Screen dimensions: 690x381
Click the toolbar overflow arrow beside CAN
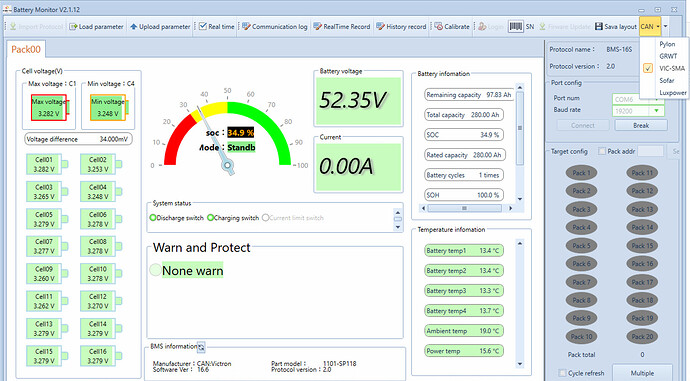pyautogui.click(x=665, y=26)
